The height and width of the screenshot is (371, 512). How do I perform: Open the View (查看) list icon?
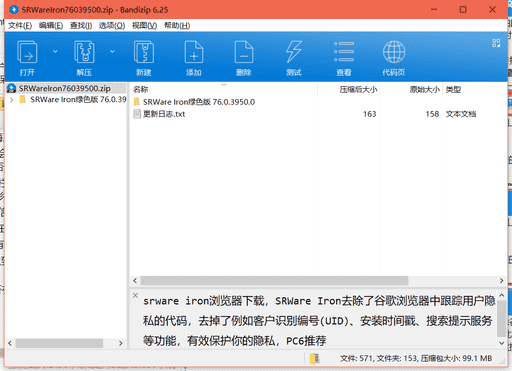coord(344,52)
